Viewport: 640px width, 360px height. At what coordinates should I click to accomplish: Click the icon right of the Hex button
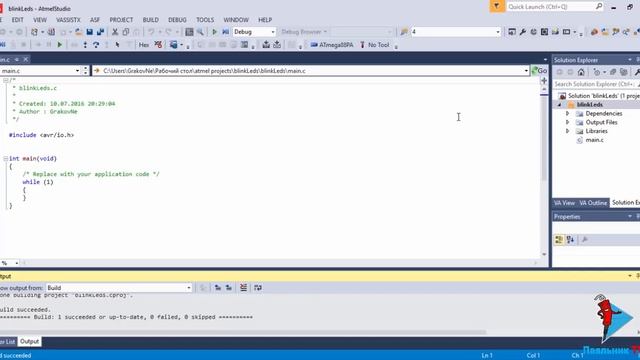pos(158,45)
